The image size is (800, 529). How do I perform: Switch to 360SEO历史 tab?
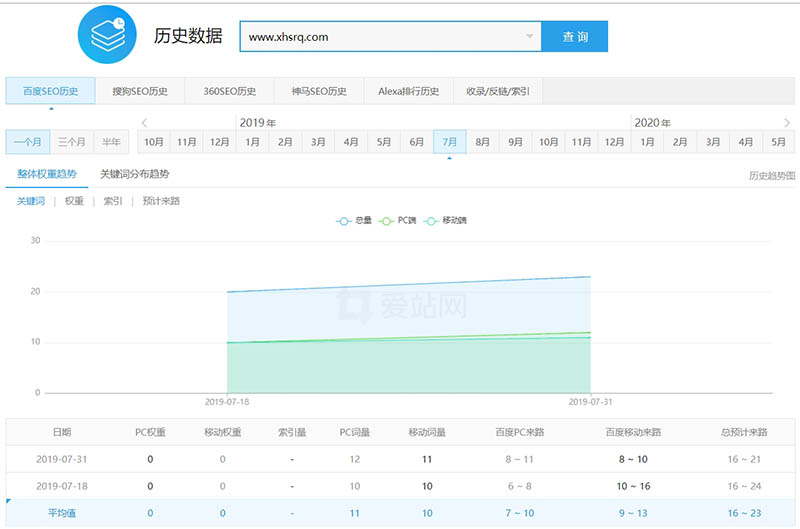click(230, 91)
